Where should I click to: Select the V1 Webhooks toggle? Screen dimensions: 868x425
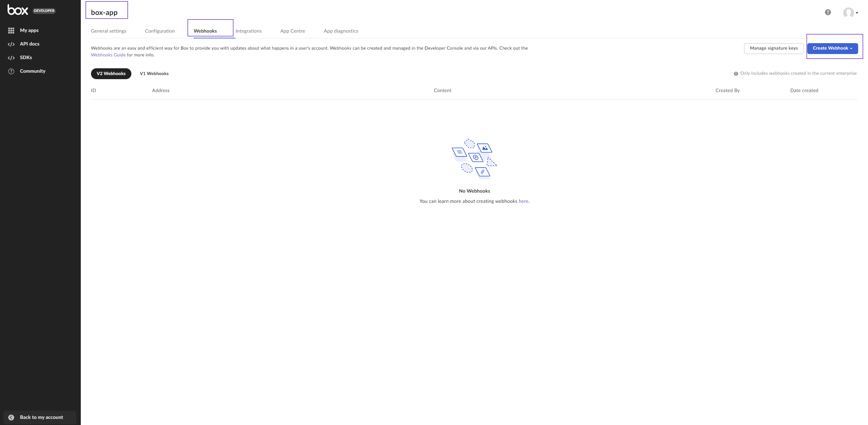click(x=154, y=73)
